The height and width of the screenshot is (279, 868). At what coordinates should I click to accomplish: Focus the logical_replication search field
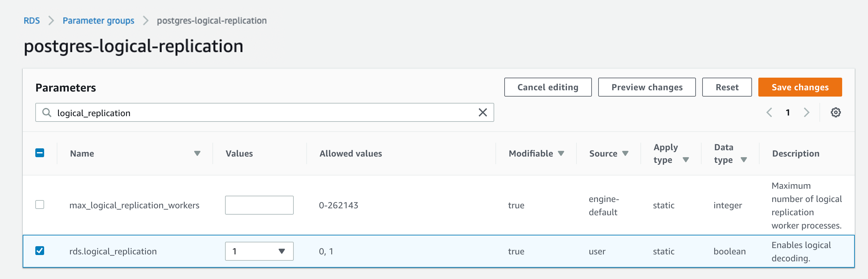pyautogui.click(x=264, y=112)
